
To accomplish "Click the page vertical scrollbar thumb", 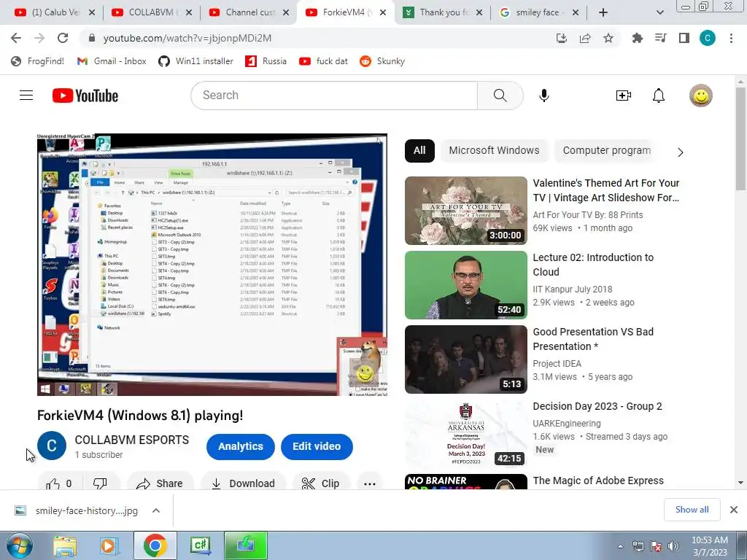I will (x=741, y=138).
